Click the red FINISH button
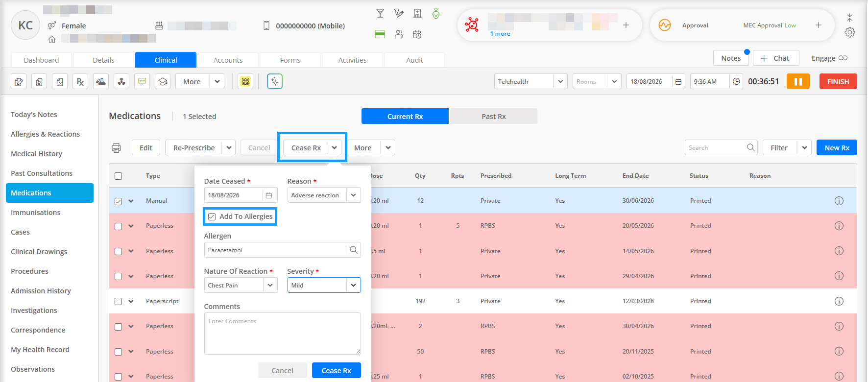Viewport: 868px width, 382px height. tap(838, 81)
